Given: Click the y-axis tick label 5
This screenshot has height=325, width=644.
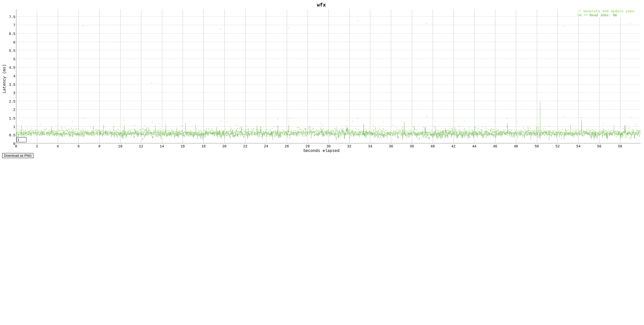Looking at the screenshot, I should pos(14,59).
